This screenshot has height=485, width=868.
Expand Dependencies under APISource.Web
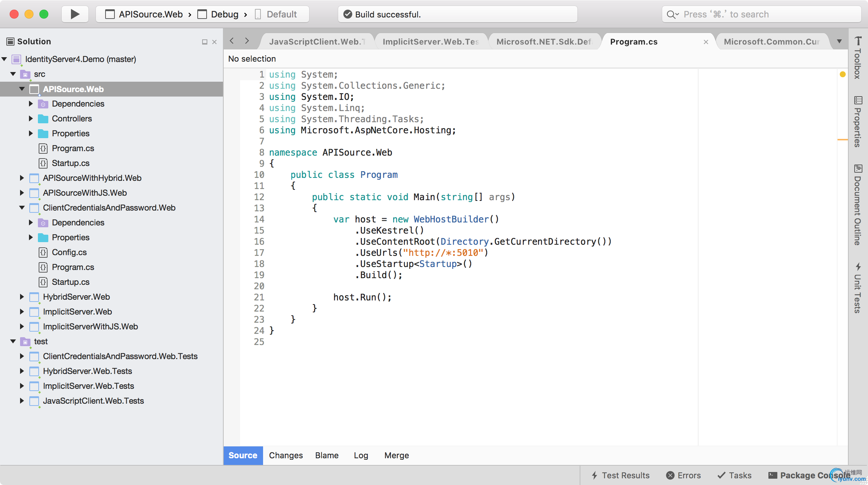[x=31, y=104]
